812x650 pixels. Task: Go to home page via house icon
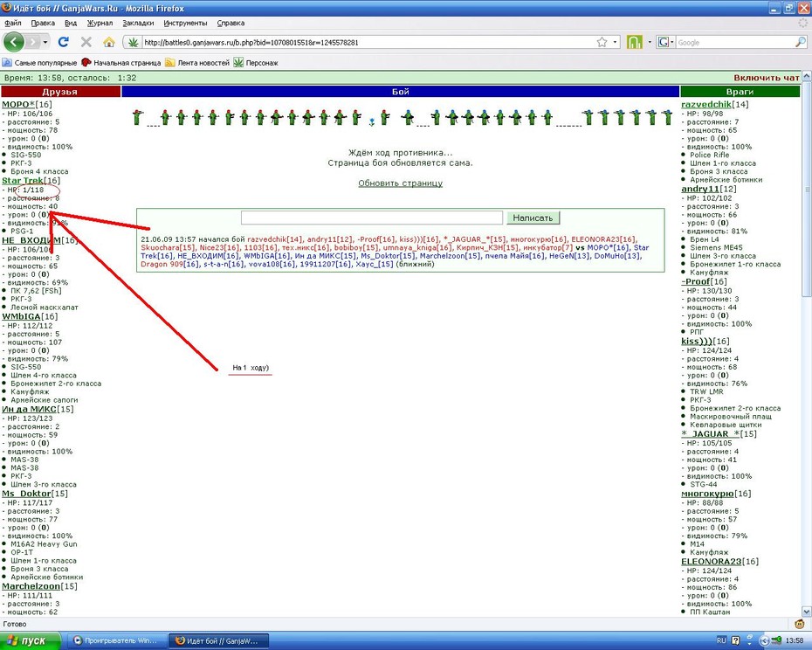pyautogui.click(x=109, y=42)
